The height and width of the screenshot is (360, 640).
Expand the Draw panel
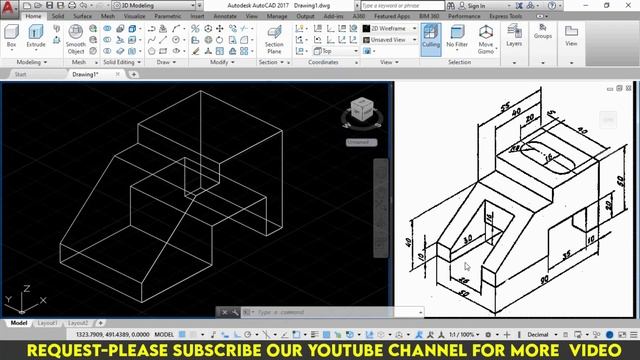coord(167,62)
